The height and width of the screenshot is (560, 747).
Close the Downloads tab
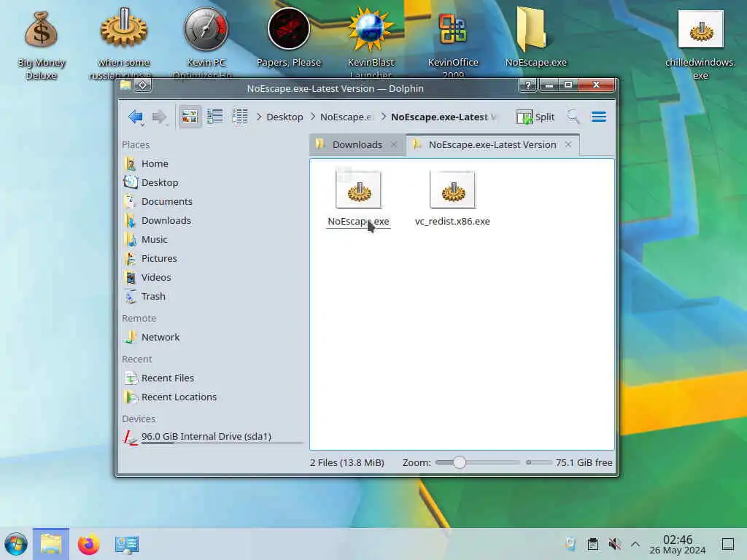point(394,144)
